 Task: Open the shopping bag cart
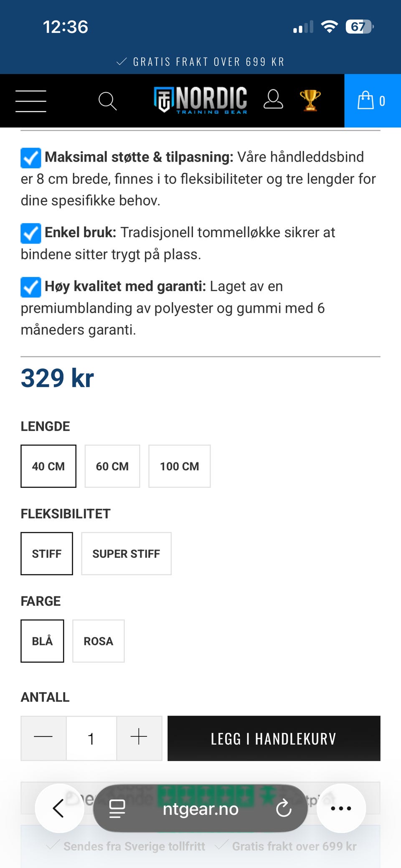point(372,101)
